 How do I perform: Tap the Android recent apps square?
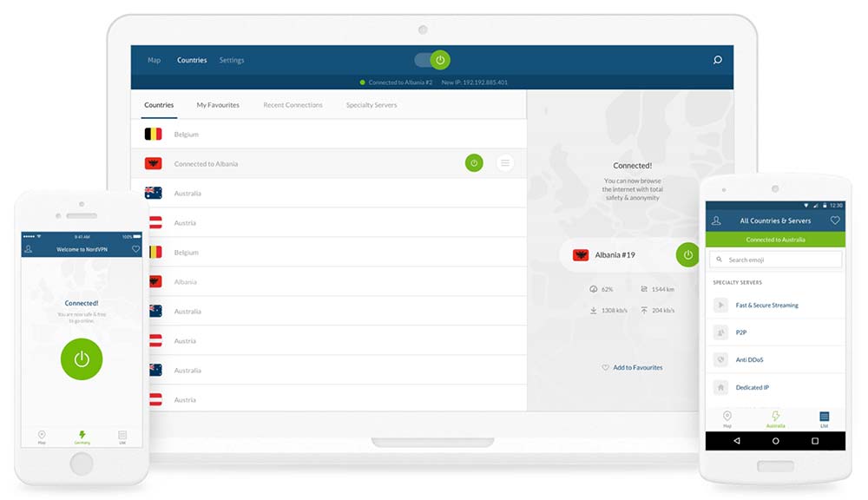pos(815,441)
